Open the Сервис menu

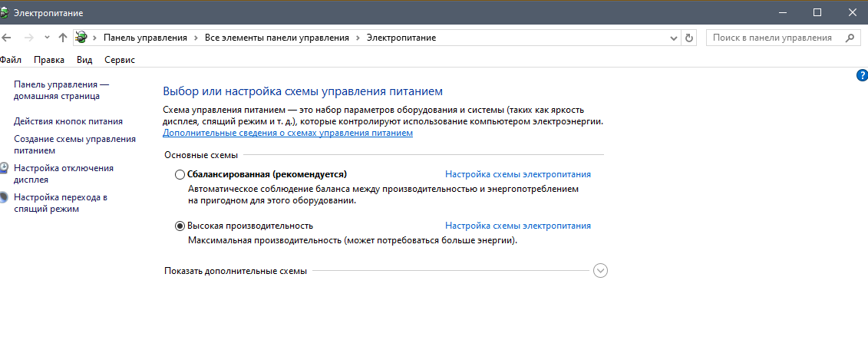coord(119,59)
